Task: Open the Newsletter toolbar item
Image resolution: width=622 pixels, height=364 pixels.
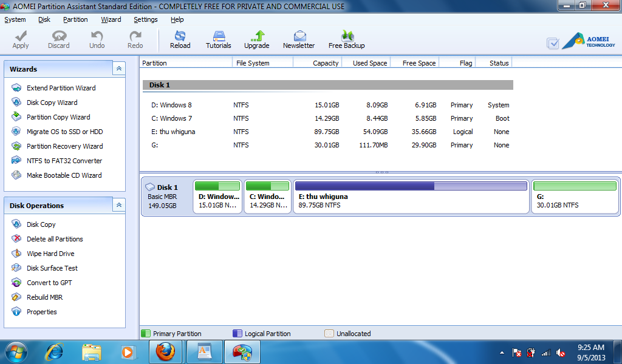Action: pyautogui.click(x=299, y=39)
